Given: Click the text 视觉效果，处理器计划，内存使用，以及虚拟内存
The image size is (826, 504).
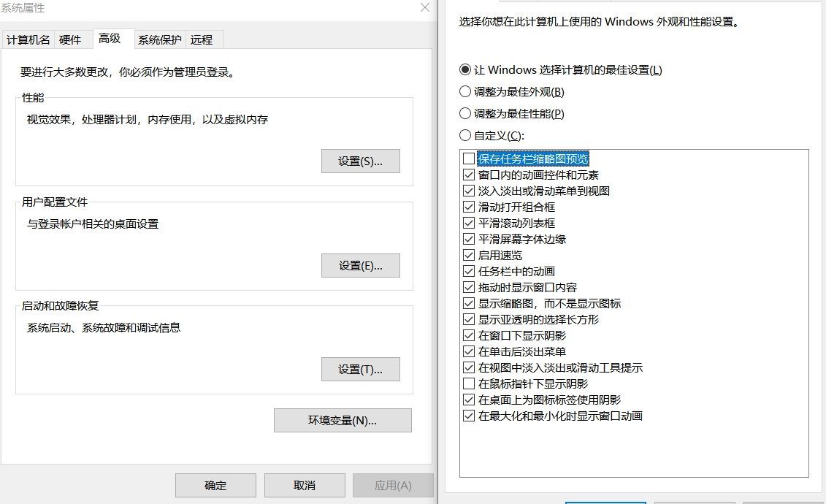Looking at the screenshot, I should click(148, 120).
